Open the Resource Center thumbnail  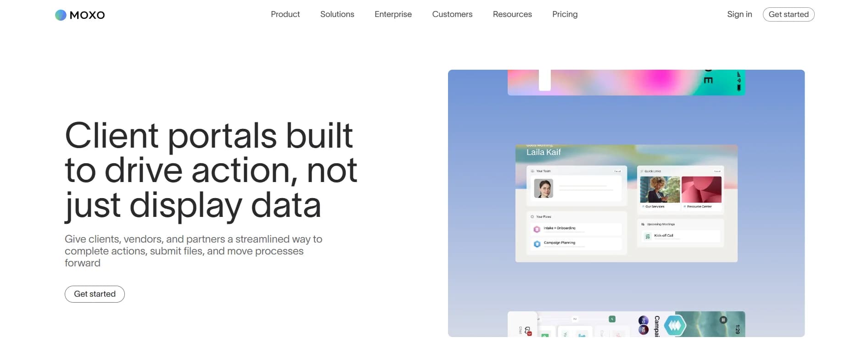pyautogui.click(x=701, y=189)
